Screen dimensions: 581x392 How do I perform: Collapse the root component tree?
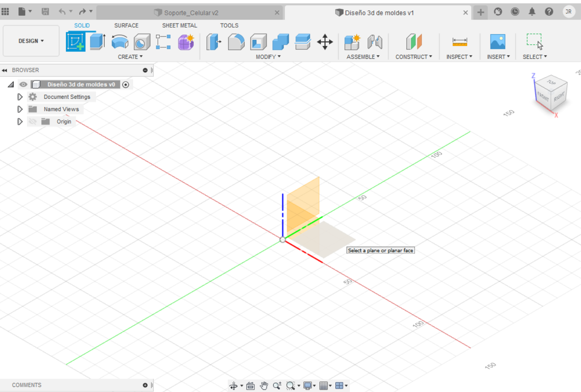tap(11, 84)
